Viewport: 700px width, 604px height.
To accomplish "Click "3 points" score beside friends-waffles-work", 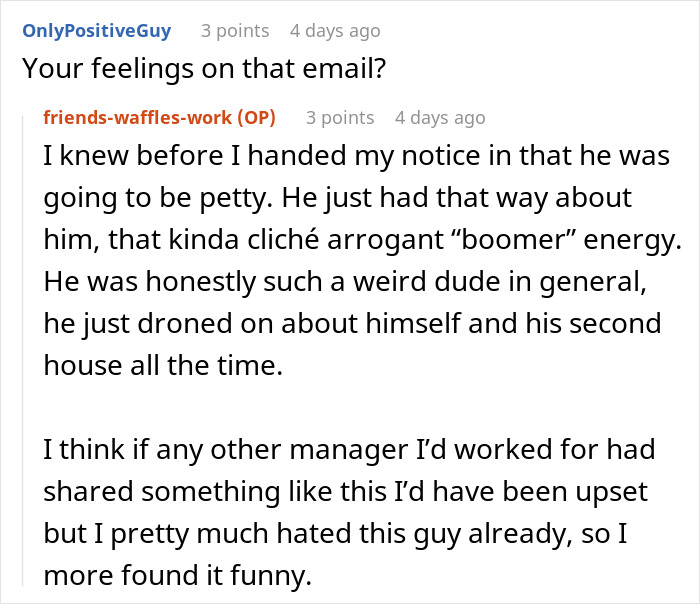I will [x=339, y=117].
